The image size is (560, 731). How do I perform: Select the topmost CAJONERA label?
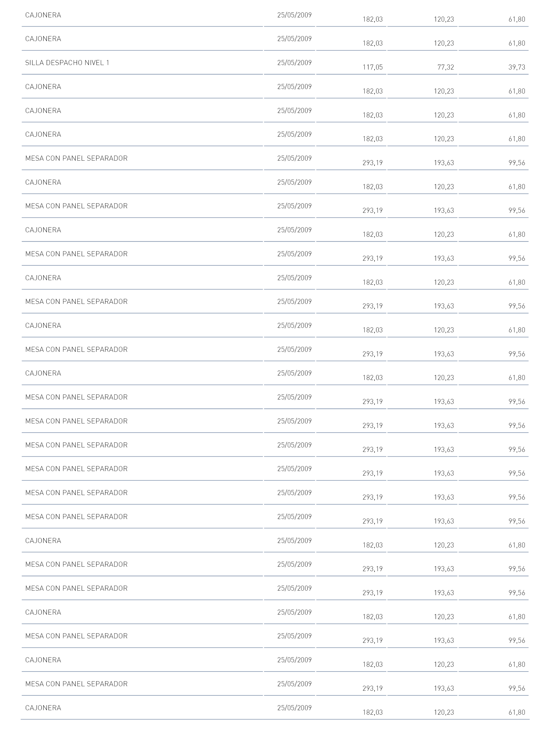(43, 15)
